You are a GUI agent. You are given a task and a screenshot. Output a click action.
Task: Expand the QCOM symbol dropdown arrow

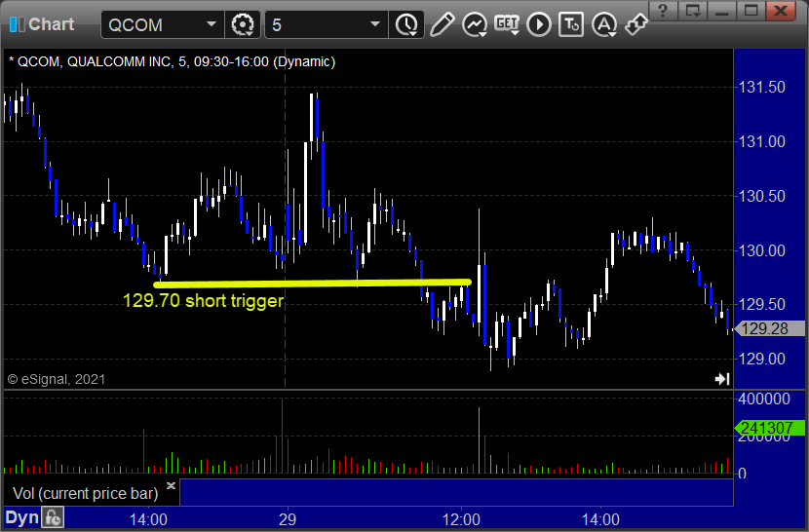(211, 24)
